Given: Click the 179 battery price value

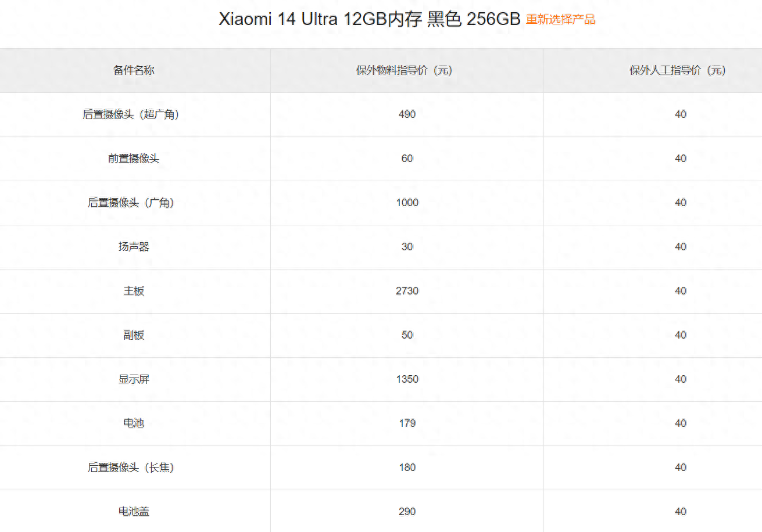Looking at the screenshot, I should [406, 423].
